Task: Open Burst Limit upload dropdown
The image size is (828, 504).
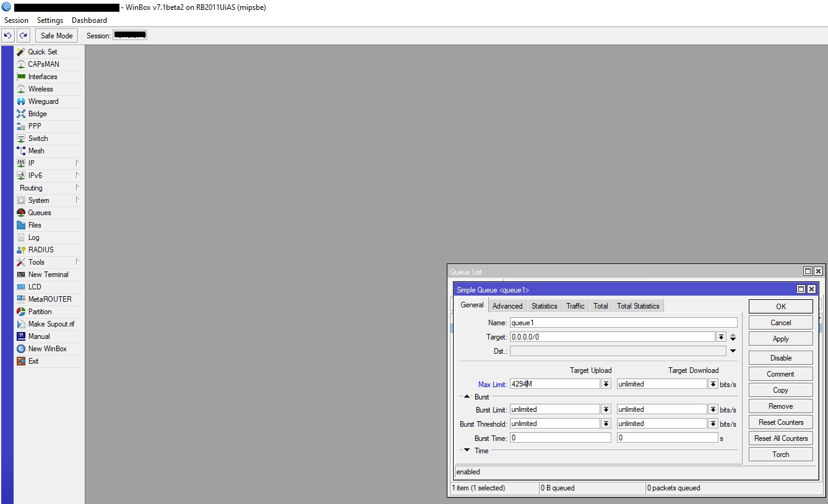Action: pos(606,409)
